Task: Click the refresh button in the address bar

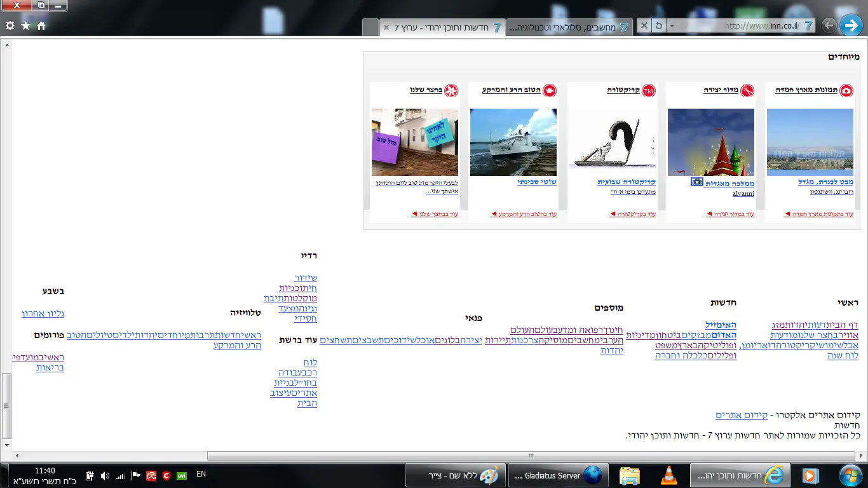Action: [659, 25]
